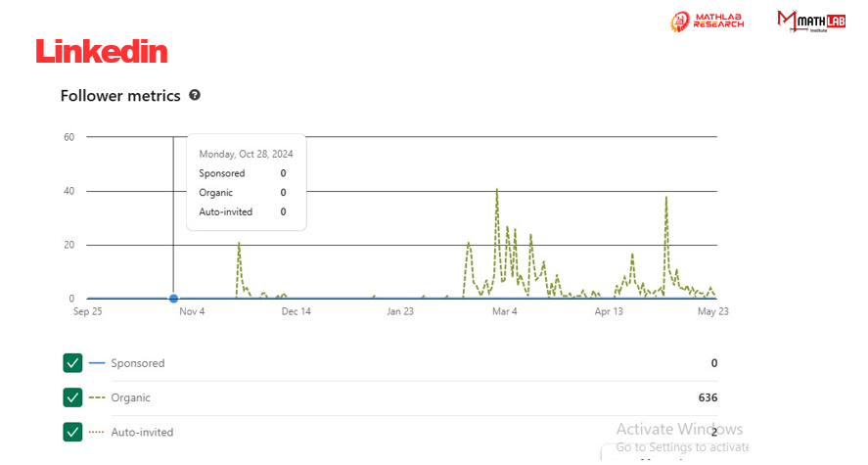Viewport: 868px width, 465px height.
Task: Click the Linkedin heading text
Action: (x=102, y=52)
